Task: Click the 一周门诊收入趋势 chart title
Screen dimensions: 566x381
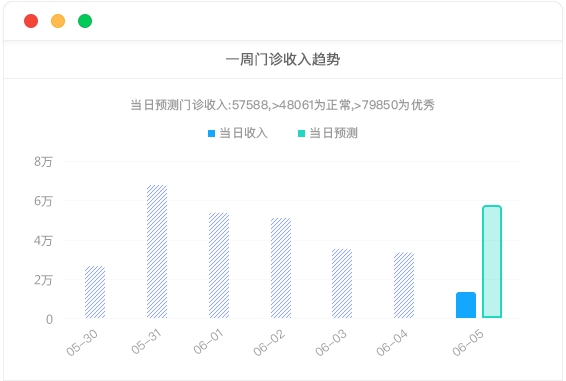Action: point(283,59)
